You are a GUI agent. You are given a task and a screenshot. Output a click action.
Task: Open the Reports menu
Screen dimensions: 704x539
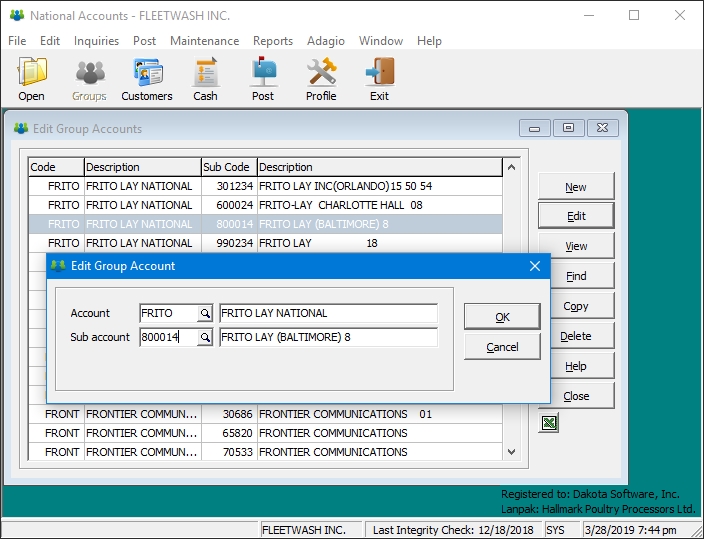coord(273,41)
